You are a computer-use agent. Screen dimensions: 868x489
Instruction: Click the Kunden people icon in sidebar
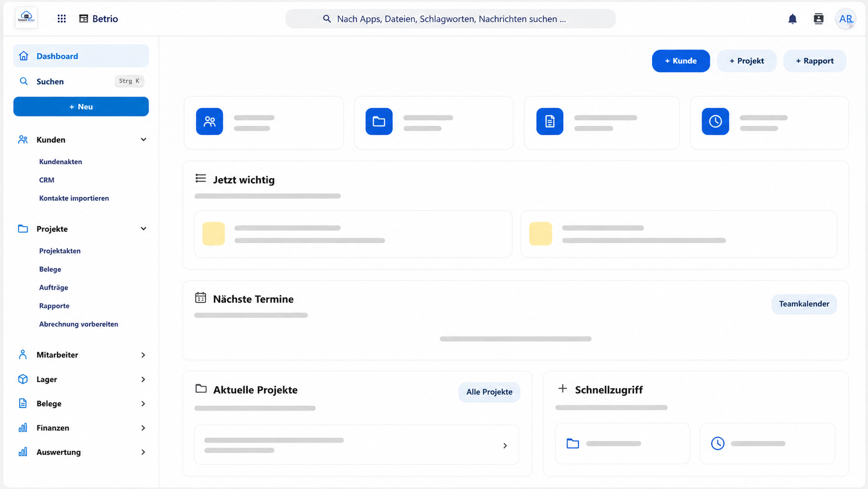(x=23, y=140)
